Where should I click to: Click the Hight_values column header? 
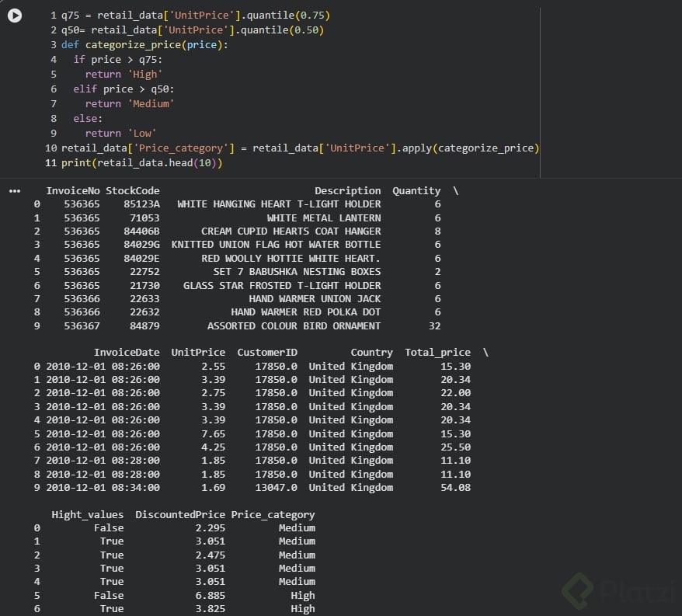coord(88,515)
